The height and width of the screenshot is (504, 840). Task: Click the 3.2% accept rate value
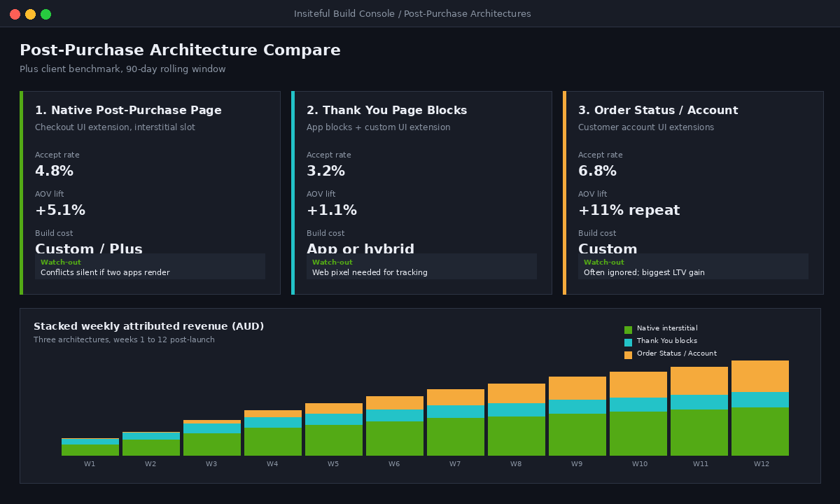(x=325, y=171)
